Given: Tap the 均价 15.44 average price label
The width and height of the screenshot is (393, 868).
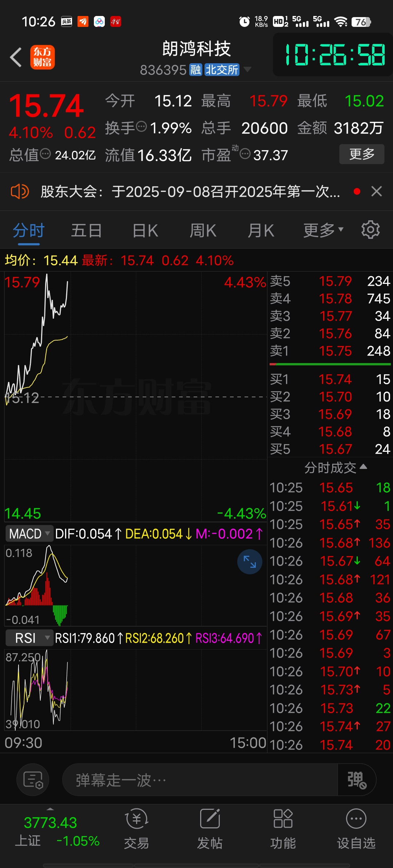Looking at the screenshot, I should 41,260.
